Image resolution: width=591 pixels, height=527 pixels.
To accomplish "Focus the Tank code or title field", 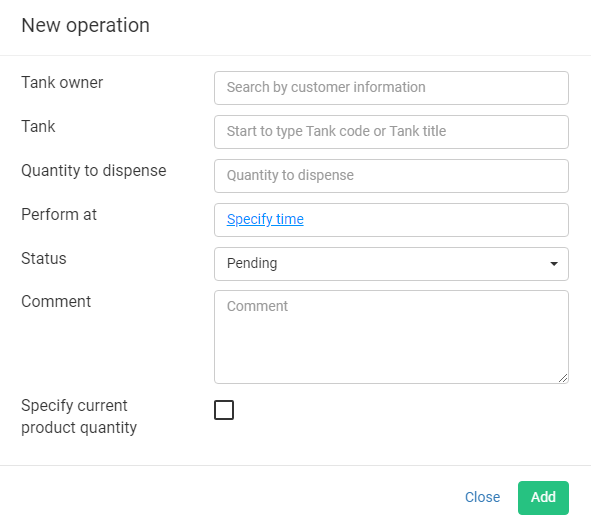I will (391, 132).
